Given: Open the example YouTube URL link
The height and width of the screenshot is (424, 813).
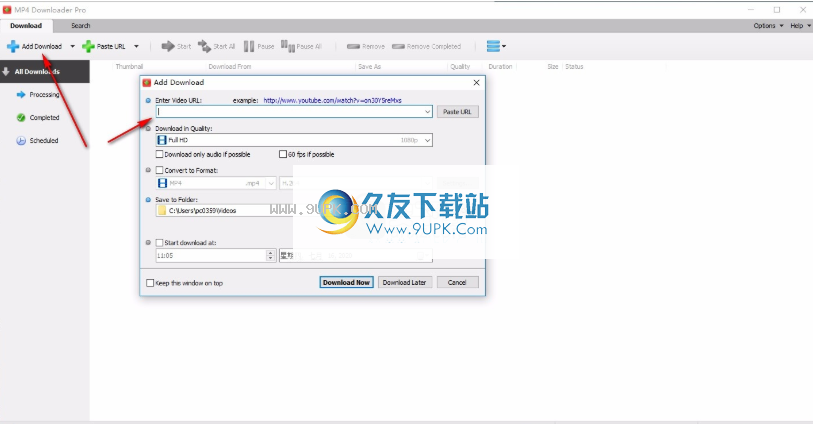Looking at the screenshot, I should coord(332,101).
